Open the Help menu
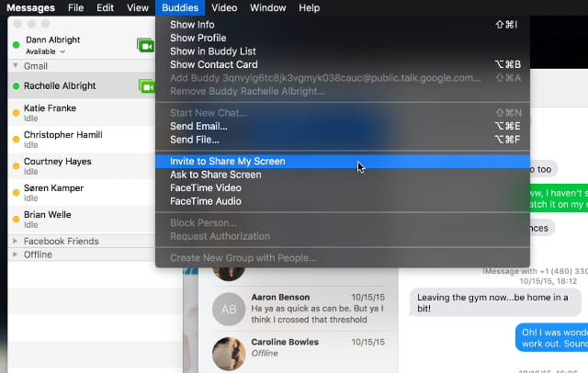Image resolution: width=588 pixels, height=373 pixels. [310, 7]
